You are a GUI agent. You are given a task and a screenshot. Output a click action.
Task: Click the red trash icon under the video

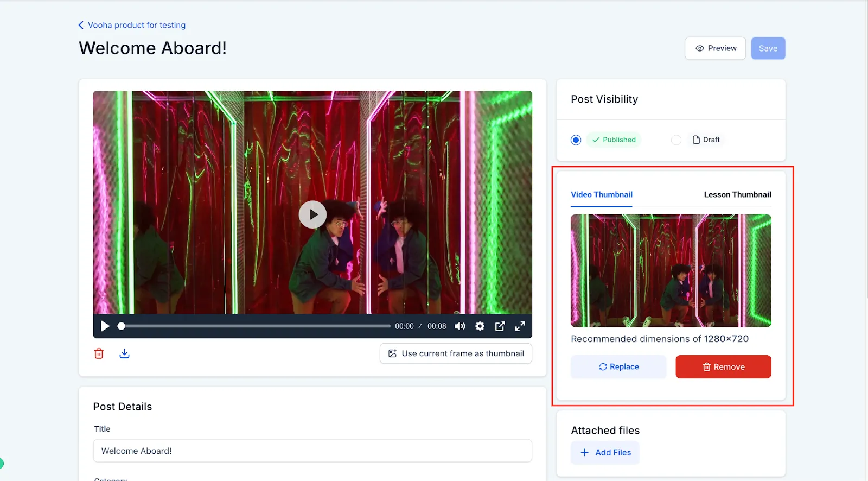(99, 353)
